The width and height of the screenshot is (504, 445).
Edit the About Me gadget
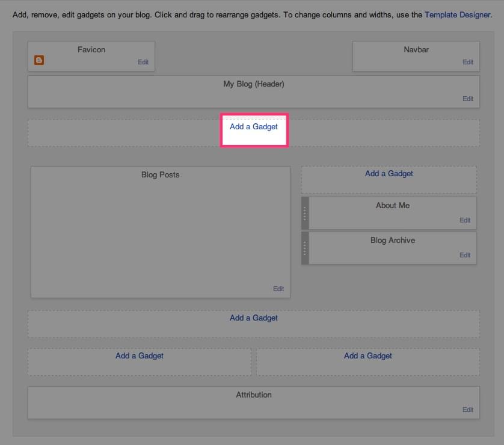465,220
